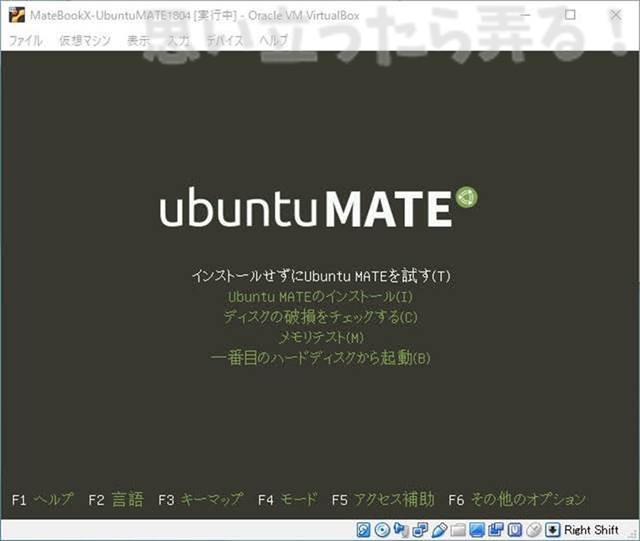Click F6 その他のオプション option
The image size is (640, 541).
(517, 499)
